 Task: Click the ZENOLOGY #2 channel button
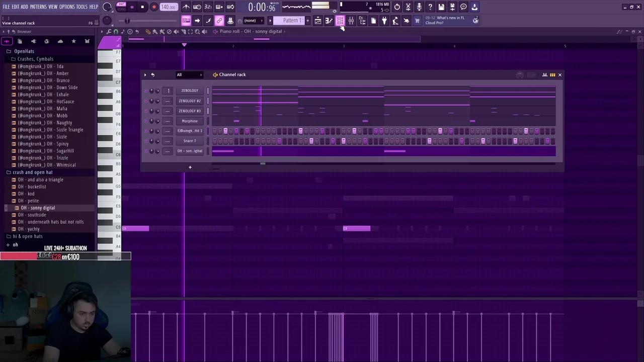click(190, 101)
